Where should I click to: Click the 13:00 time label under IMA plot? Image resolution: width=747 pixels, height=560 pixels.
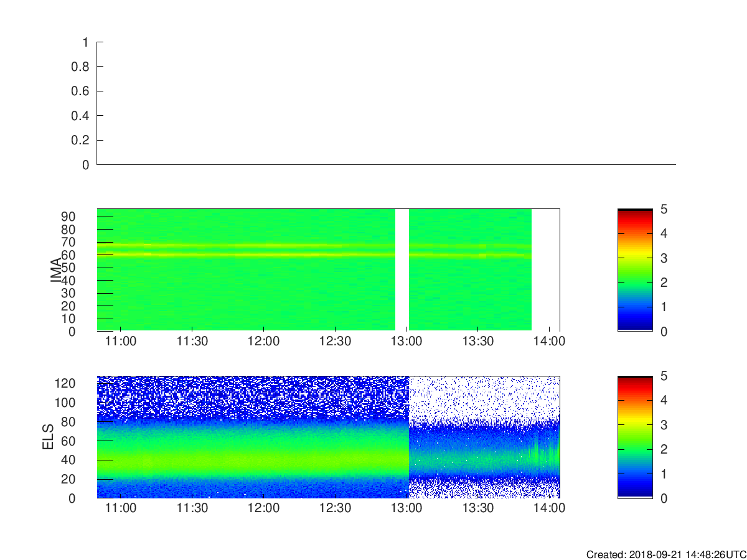[406, 342]
